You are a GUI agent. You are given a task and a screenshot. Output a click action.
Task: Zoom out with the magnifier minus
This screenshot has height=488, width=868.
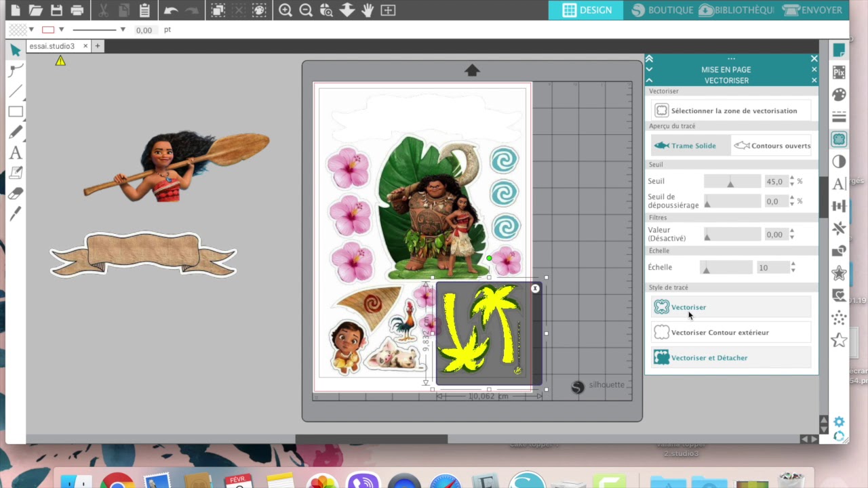click(x=306, y=10)
